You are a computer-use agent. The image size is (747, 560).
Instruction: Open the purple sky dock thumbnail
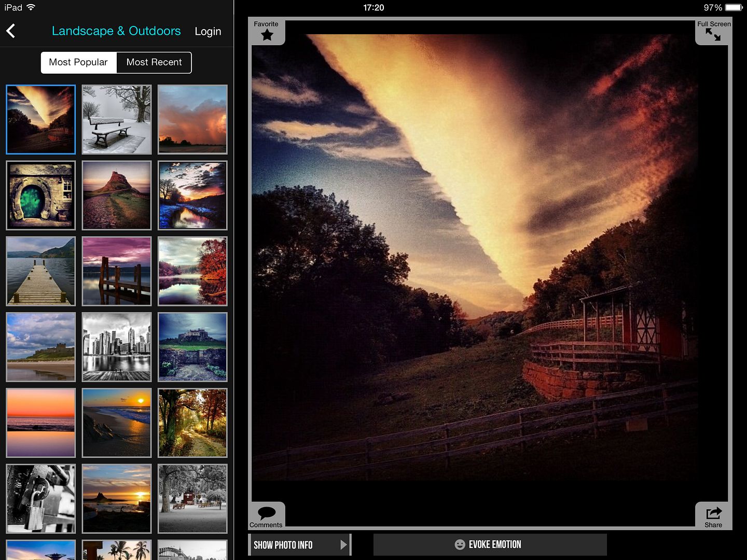point(117,271)
